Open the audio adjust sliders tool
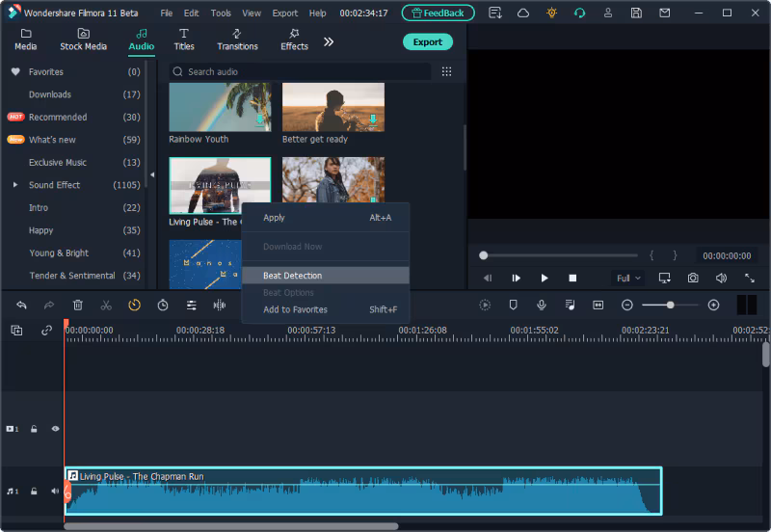 (x=192, y=305)
